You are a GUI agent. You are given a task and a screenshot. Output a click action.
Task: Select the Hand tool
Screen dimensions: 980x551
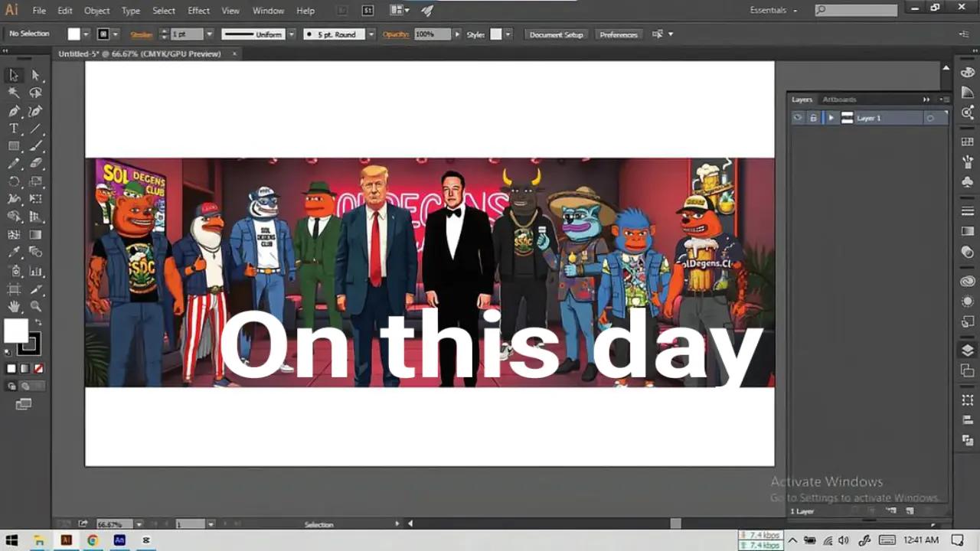click(x=14, y=306)
